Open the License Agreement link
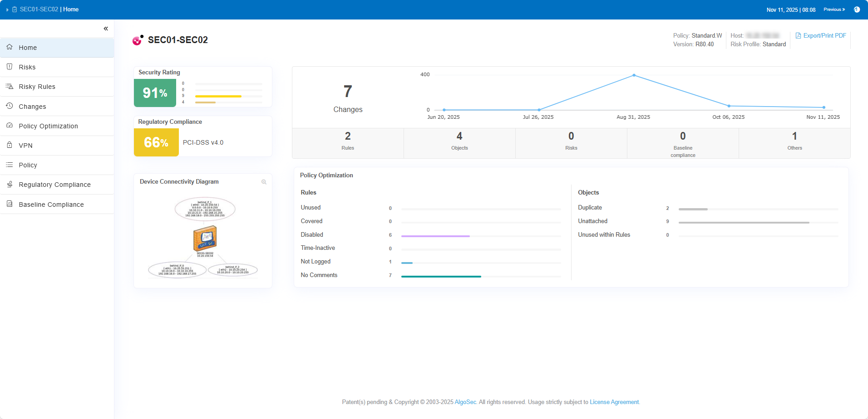Viewport: 868px width, 419px height. (614, 402)
